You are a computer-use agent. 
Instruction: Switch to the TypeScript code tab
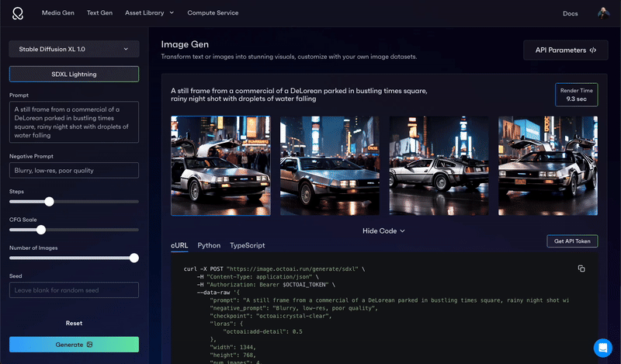pos(248,245)
